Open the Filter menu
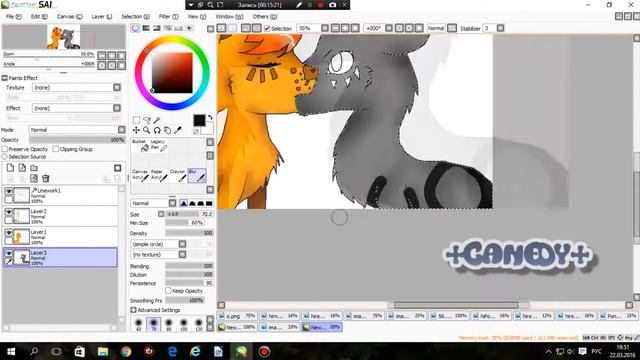This screenshot has width=640, height=360. pos(169,17)
